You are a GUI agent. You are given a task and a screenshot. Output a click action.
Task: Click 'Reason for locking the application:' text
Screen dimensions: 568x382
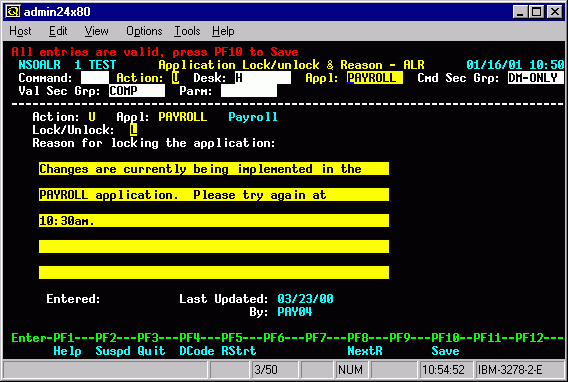154,143
